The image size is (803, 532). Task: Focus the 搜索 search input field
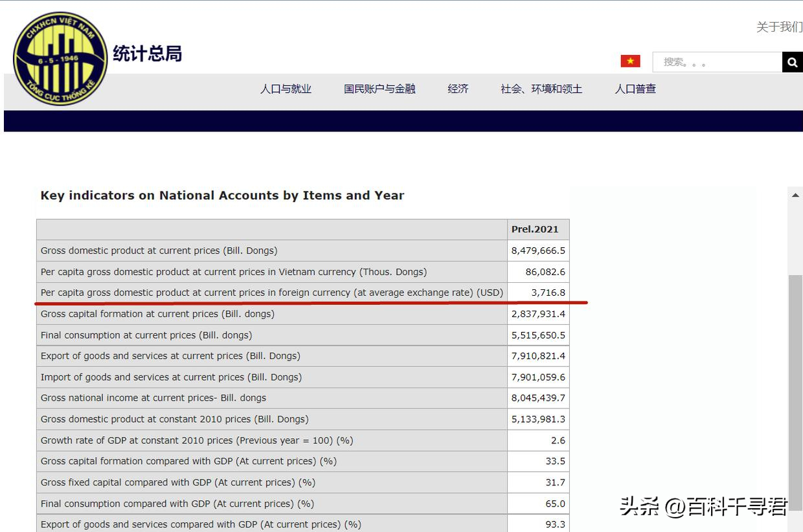[x=717, y=62]
